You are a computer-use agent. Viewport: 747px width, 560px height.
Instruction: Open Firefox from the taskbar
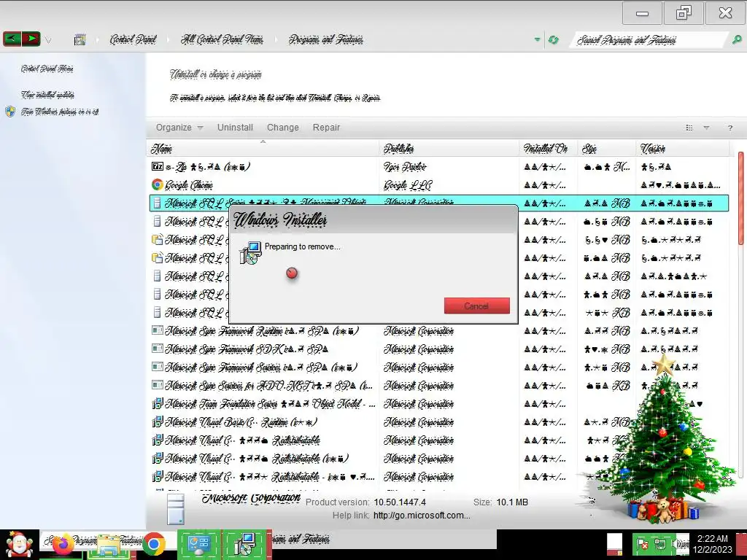63,544
